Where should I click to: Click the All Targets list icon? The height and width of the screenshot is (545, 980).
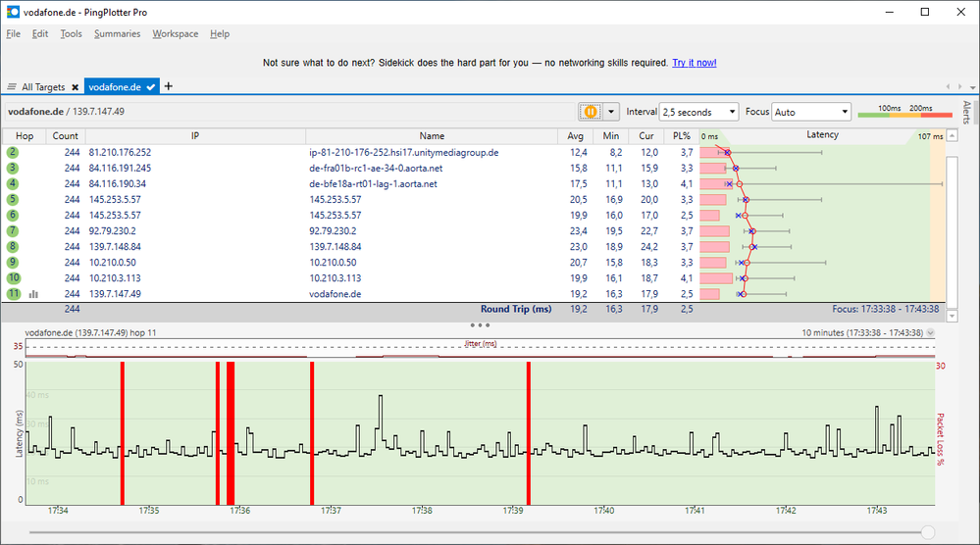(x=11, y=87)
